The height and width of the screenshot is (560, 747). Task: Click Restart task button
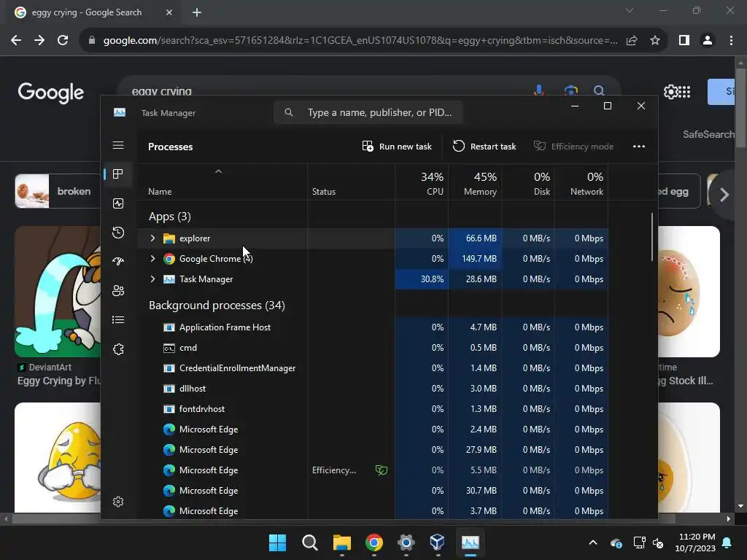(484, 146)
